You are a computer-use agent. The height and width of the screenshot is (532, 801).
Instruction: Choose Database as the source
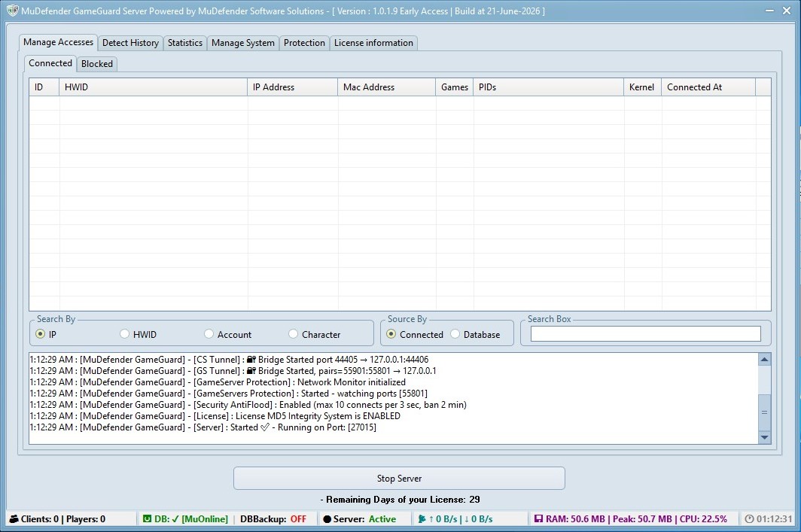(455, 334)
